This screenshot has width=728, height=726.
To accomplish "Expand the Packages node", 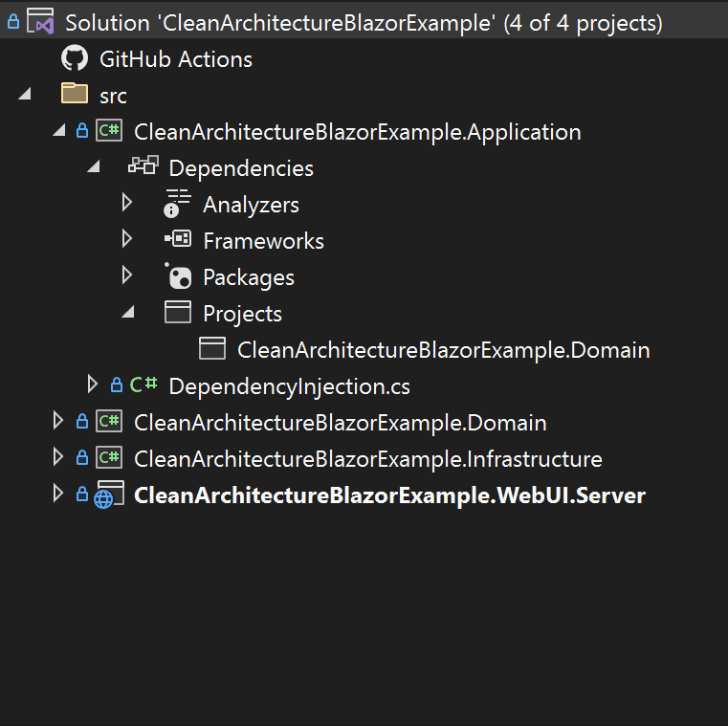I will (126, 275).
